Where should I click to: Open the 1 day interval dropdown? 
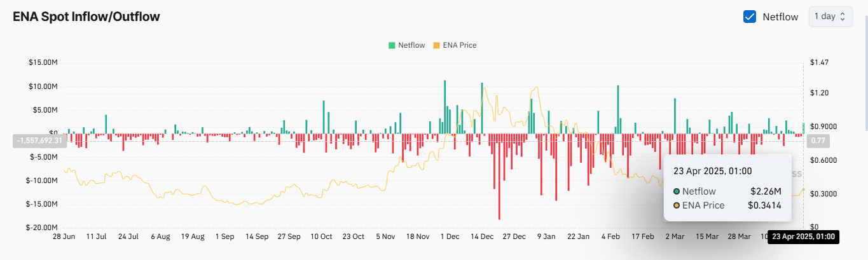tap(830, 17)
